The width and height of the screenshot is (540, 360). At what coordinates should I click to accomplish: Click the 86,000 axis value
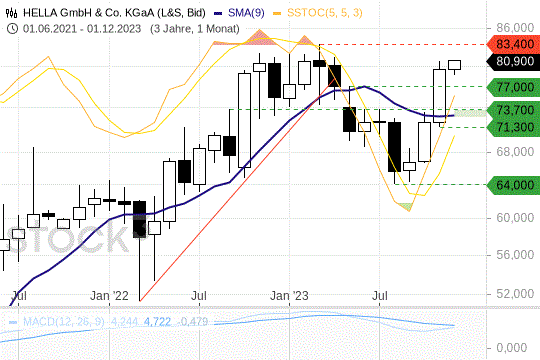coord(515,28)
